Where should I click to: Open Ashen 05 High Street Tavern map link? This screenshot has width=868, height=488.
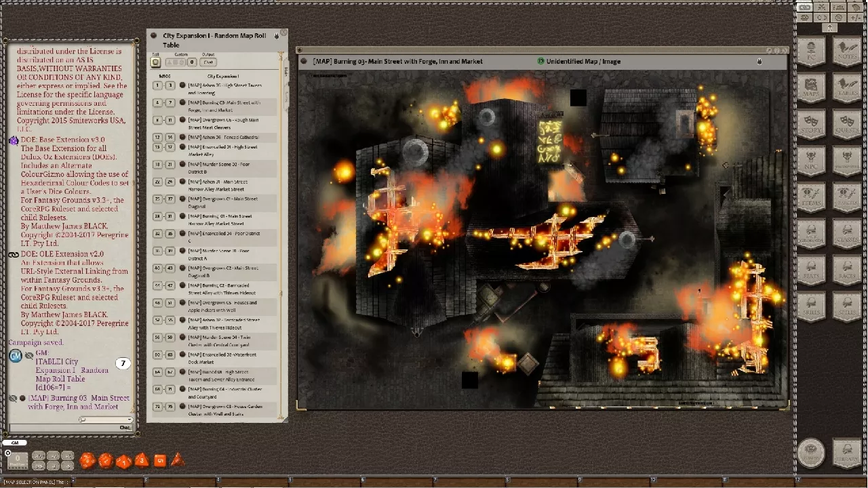pos(184,85)
